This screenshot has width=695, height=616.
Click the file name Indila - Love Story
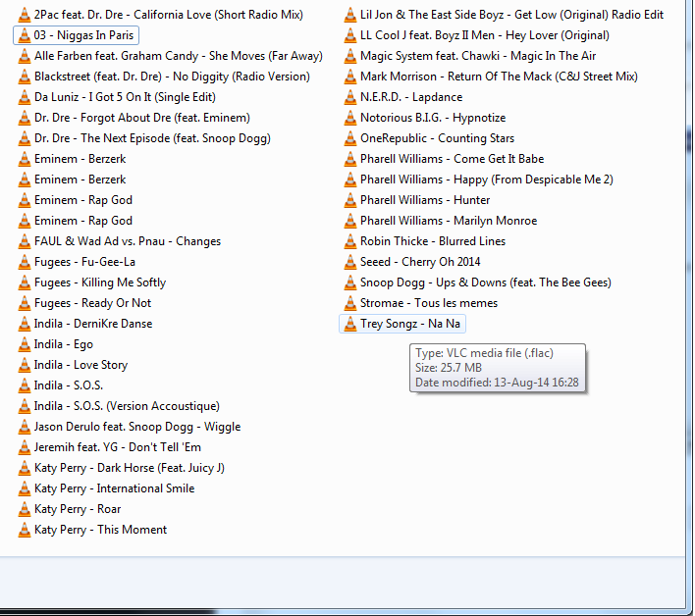tap(80, 365)
